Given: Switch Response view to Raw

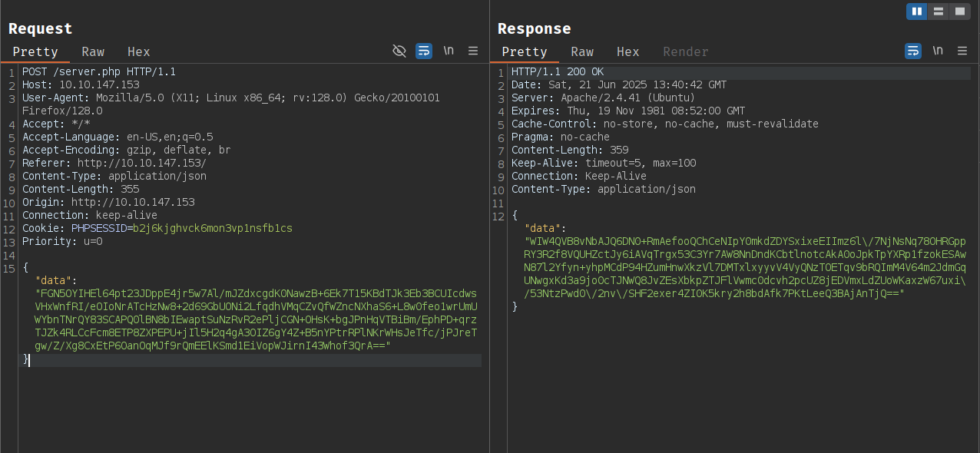Looking at the screenshot, I should click(582, 51).
